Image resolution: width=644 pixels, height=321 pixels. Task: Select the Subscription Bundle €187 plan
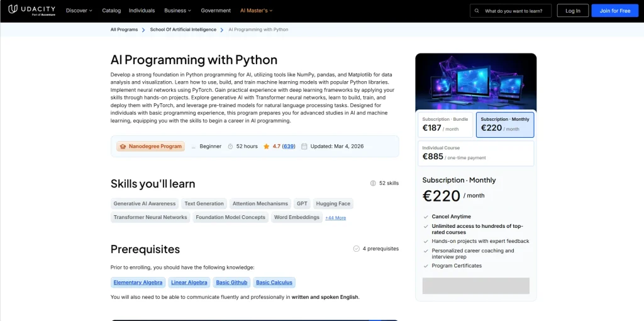click(445, 124)
